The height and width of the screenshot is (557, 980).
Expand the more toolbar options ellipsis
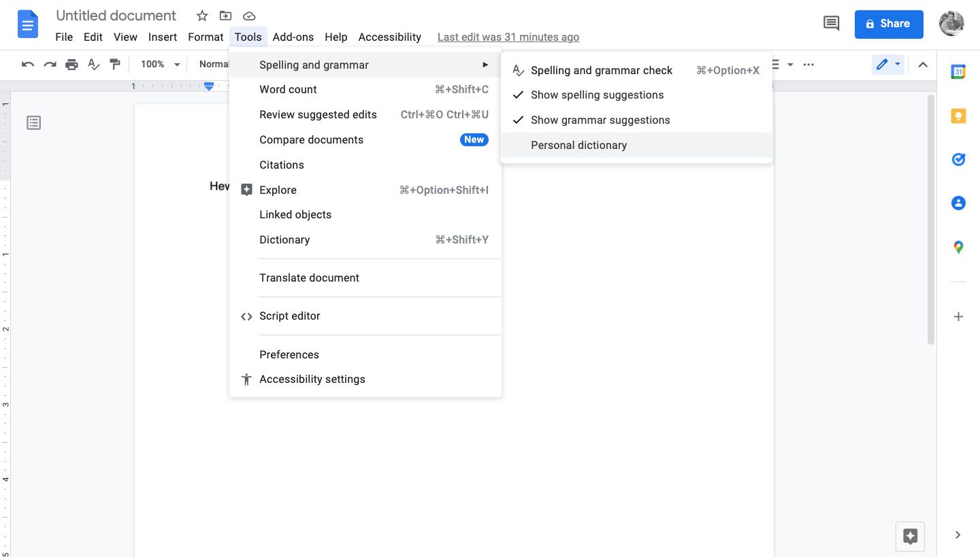coord(808,64)
